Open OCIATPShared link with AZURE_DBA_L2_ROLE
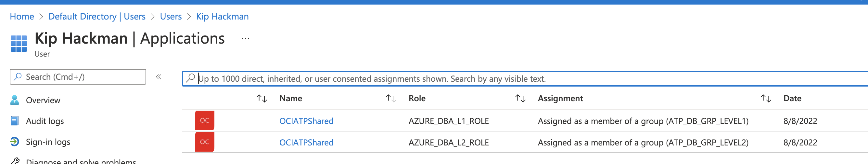 (306, 143)
